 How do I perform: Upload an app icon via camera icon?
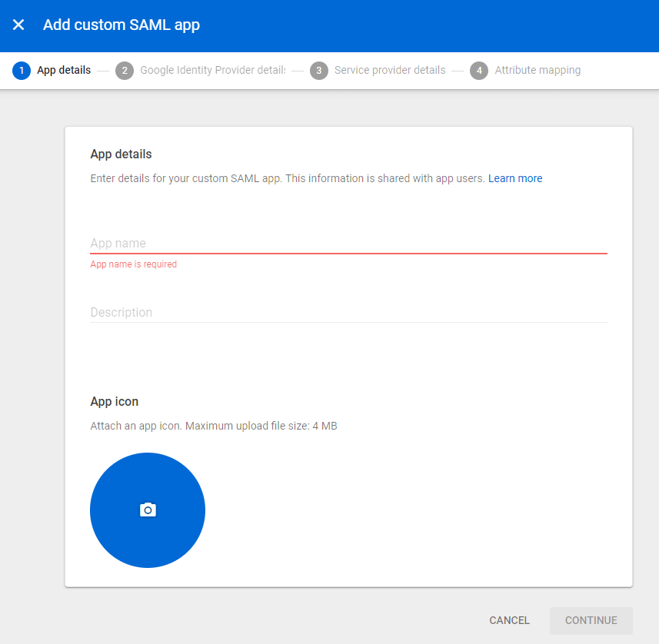[x=148, y=510]
